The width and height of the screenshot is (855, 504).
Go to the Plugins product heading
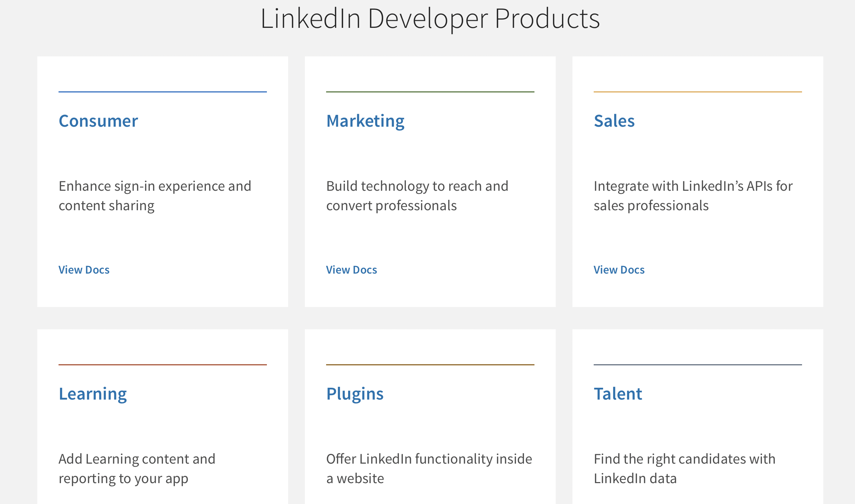[x=355, y=394]
